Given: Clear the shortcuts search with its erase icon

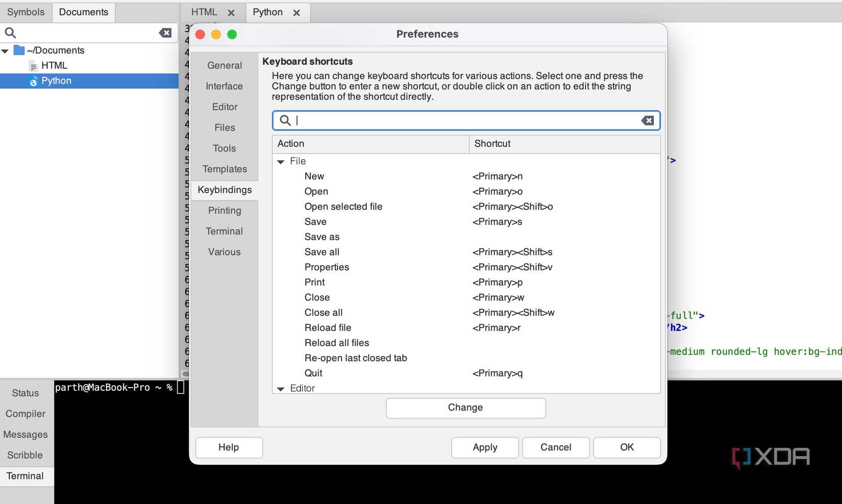Looking at the screenshot, I should coord(647,120).
